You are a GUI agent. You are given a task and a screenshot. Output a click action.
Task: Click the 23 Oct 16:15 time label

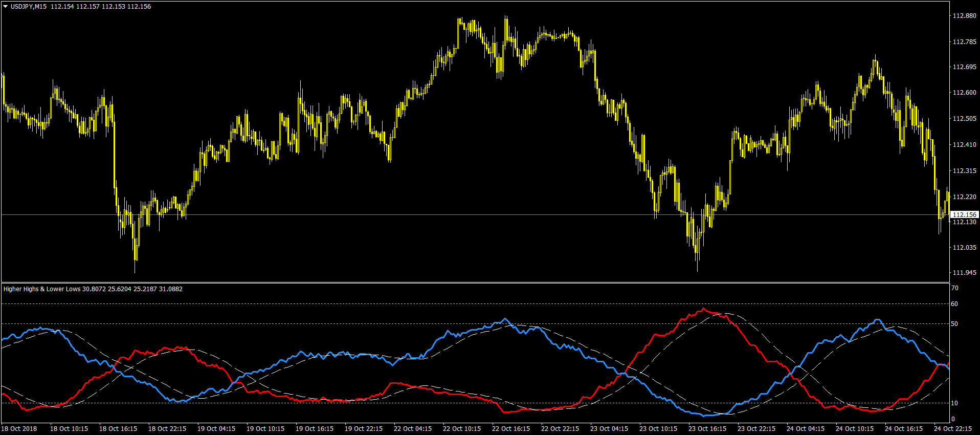point(707,429)
